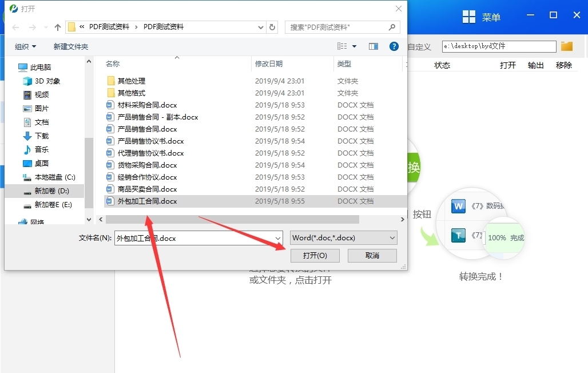Open the output folder browse icon
Image resolution: width=588 pixels, height=373 pixels.
point(566,46)
